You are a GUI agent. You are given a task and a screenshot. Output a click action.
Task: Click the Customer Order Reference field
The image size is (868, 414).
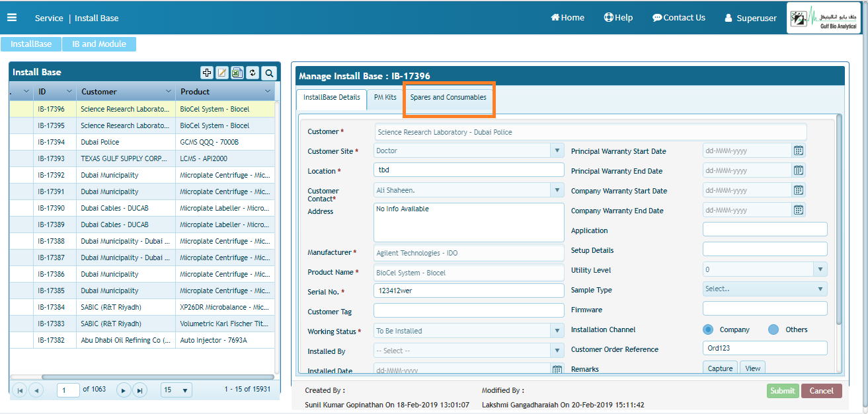(765, 349)
